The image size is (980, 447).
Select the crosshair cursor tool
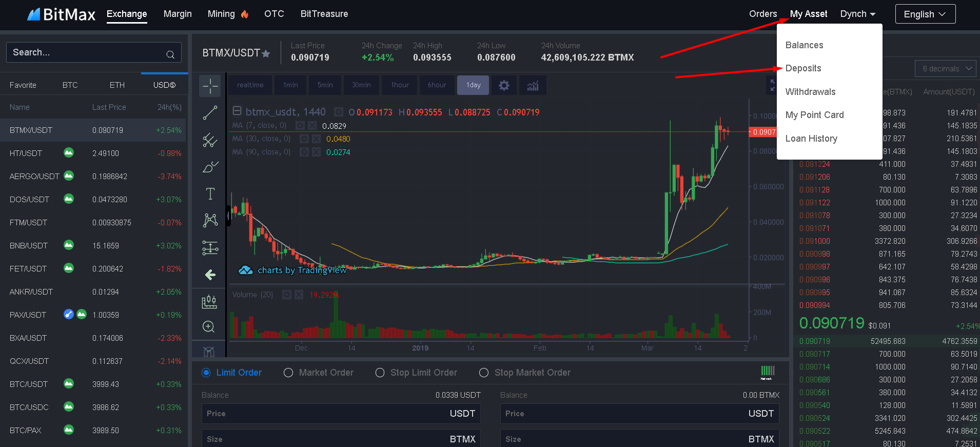click(210, 86)
